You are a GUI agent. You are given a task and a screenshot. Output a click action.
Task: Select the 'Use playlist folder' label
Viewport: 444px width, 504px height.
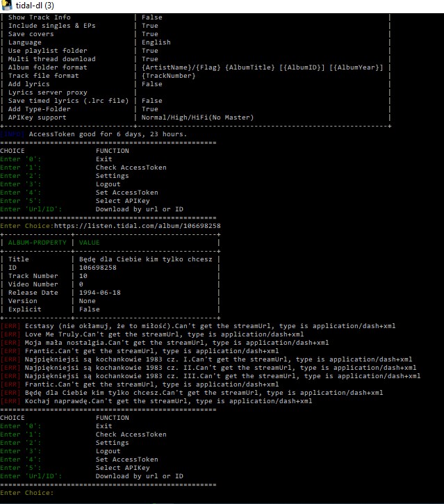[x=47, y=51]
